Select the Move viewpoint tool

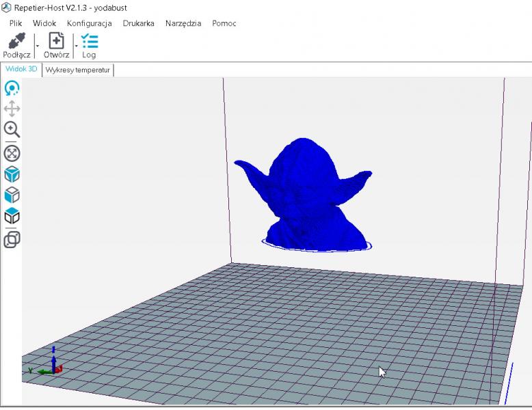12,109
